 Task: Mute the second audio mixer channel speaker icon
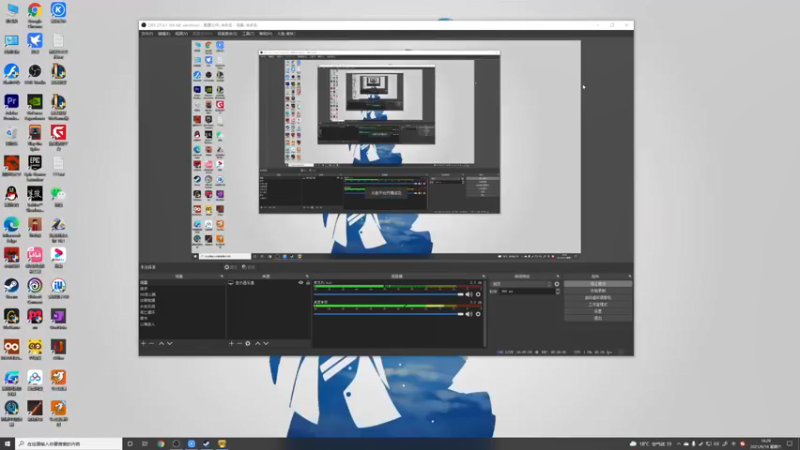(x=469, y=314)
